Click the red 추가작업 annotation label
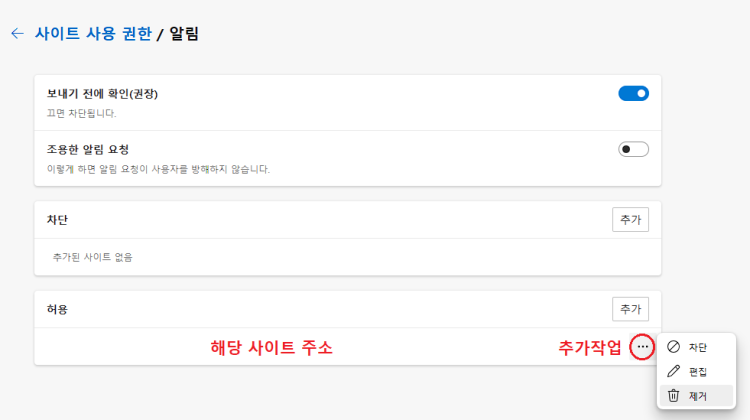 tap(590, 347)
